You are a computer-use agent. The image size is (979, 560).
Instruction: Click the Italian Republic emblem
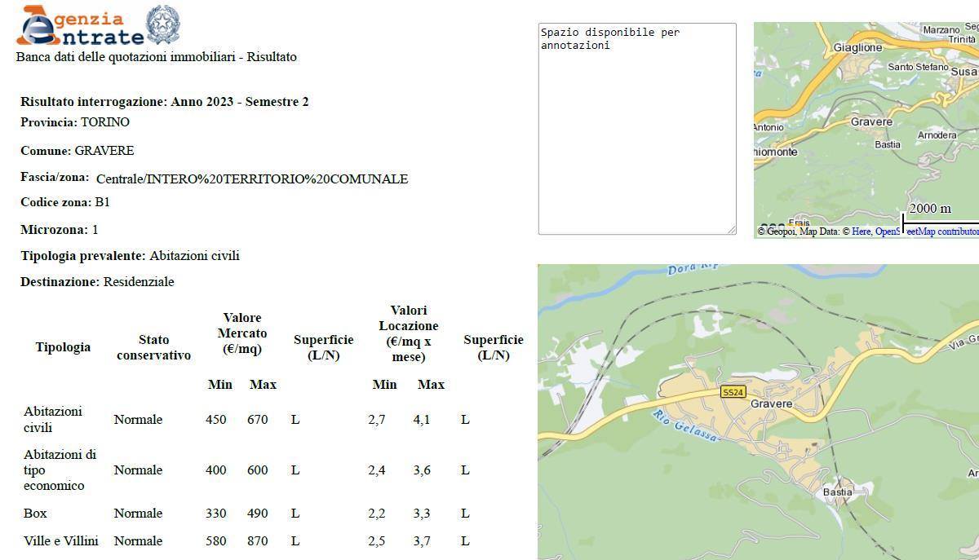(x=162, y=24)
